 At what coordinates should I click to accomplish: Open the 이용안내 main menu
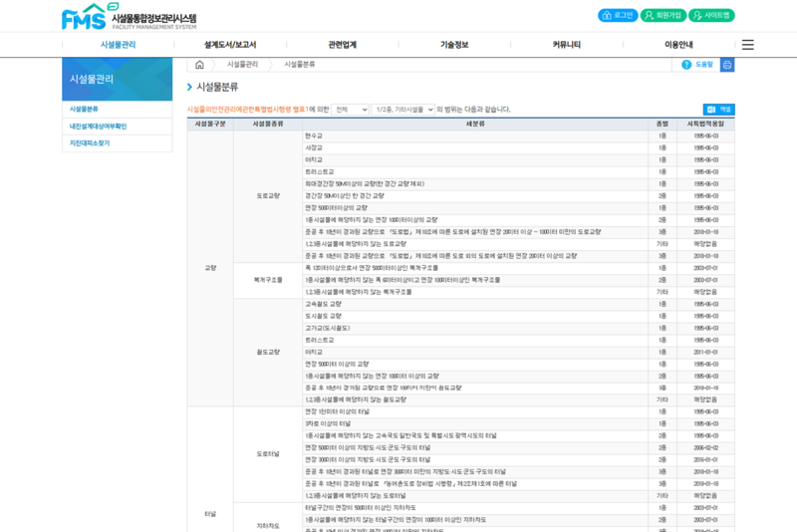[x=678, y=45]
